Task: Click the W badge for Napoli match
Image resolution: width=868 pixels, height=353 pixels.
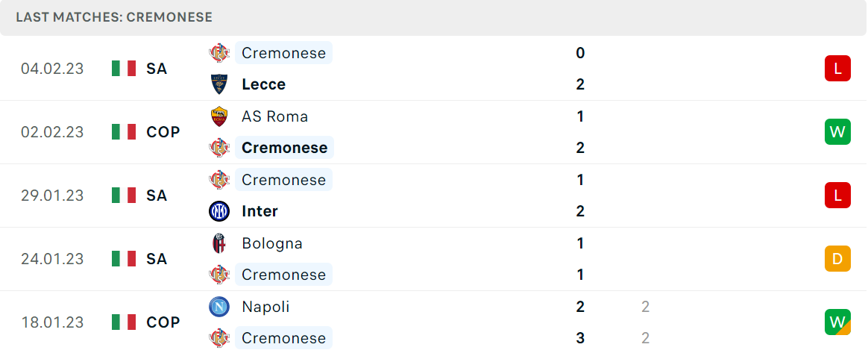Action: point(837,322)
